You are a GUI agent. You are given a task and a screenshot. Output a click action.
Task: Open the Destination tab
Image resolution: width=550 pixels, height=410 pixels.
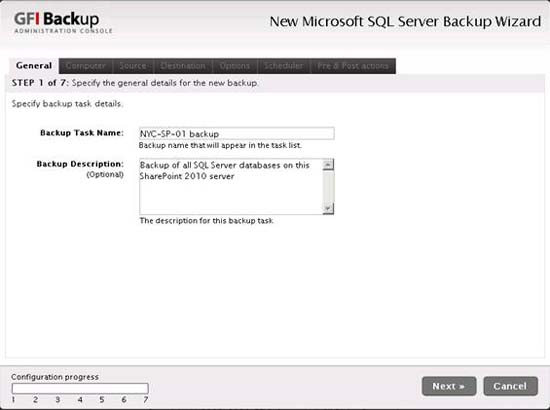tap(183, 66)
